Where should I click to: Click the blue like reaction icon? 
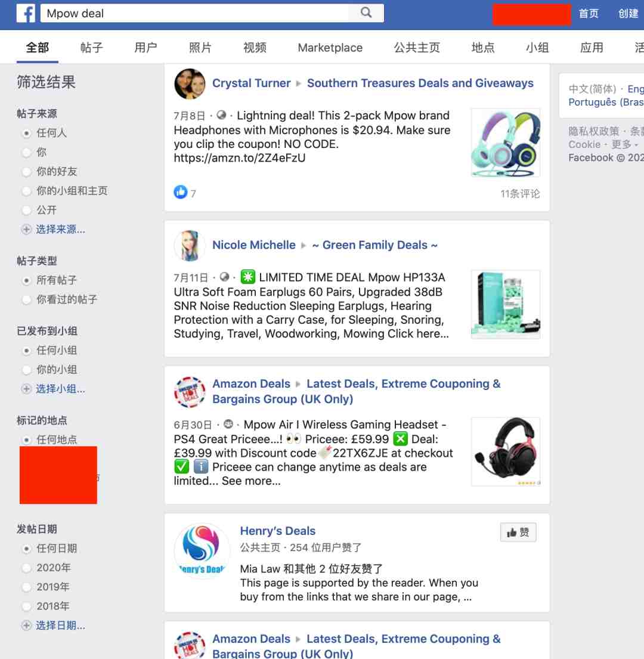coord(180,193)
